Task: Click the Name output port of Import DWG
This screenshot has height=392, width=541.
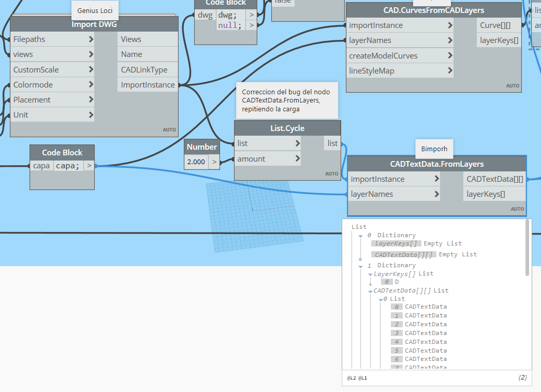Action: tap(148, 54)
